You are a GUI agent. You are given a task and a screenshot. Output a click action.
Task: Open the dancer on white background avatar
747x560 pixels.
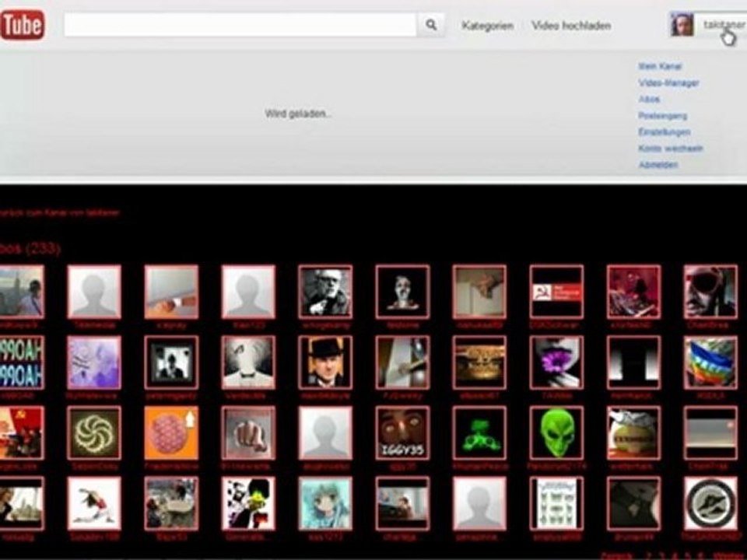[94, 503]
